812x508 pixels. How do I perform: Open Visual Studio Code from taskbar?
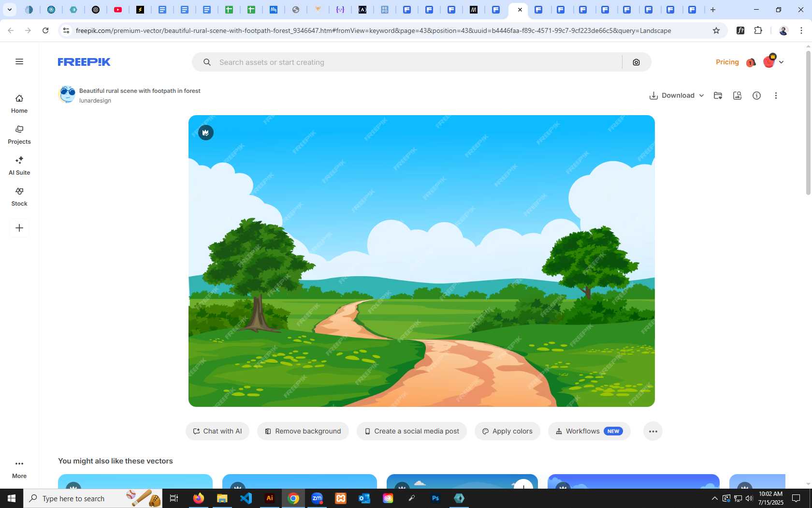(x=246, y=498)
